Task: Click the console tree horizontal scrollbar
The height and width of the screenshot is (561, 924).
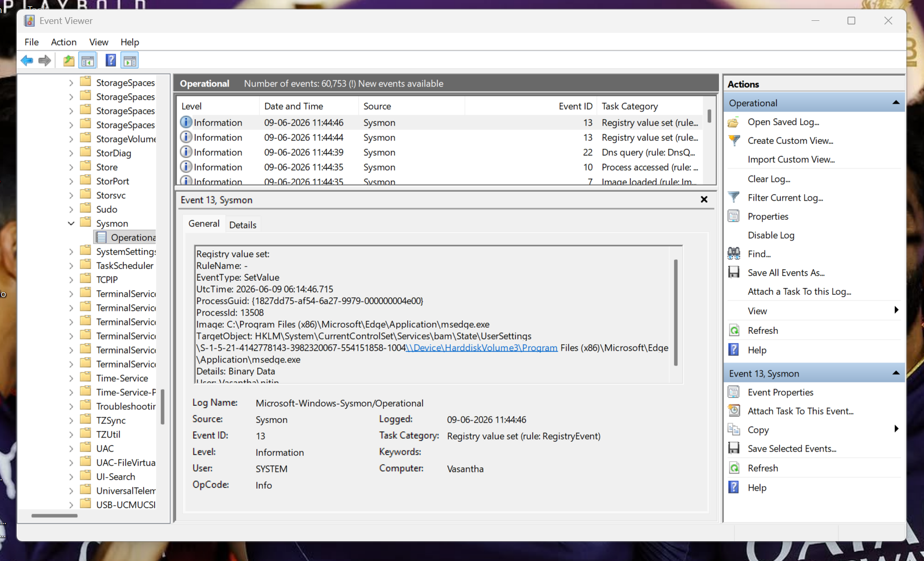Action: click(55, 516)
